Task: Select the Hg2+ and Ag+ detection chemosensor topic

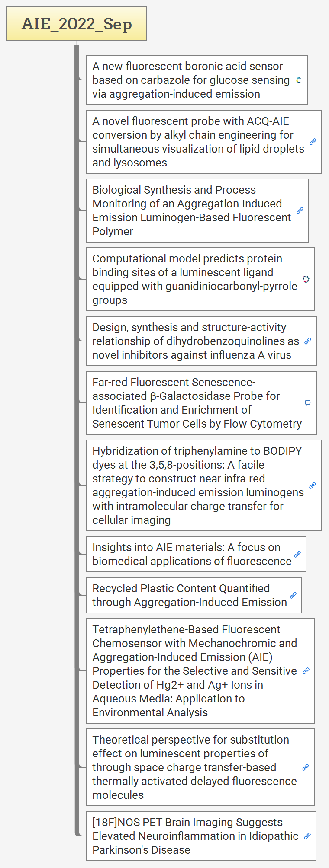Action: 200,671
